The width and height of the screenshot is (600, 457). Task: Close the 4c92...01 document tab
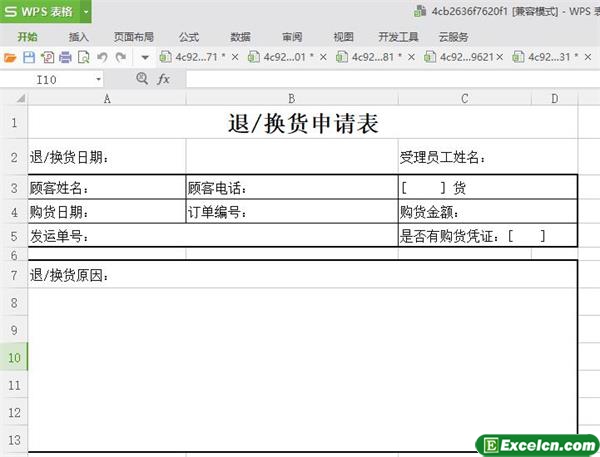323,57
